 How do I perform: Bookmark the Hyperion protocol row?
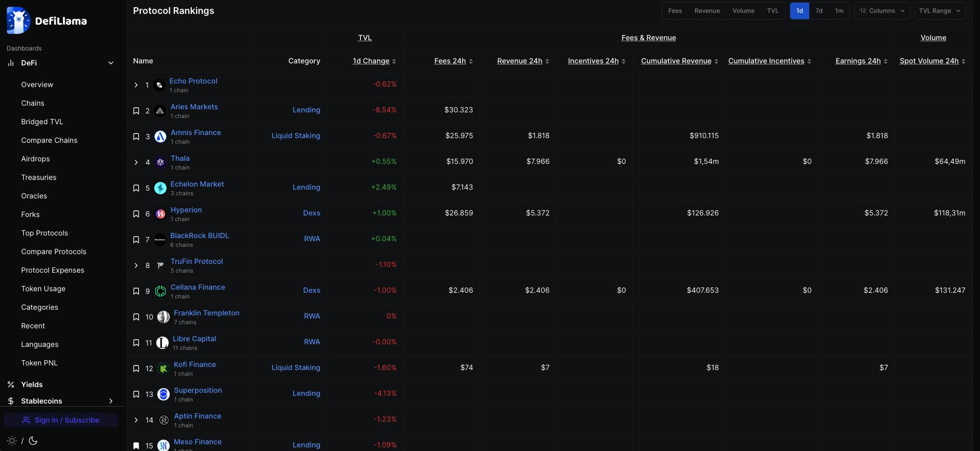point(136,214)
